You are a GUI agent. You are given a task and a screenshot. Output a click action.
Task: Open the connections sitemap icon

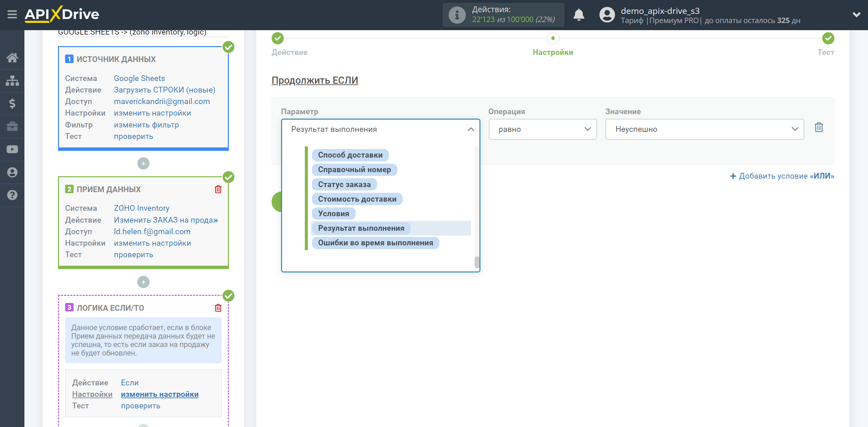(x=12, y=81)
